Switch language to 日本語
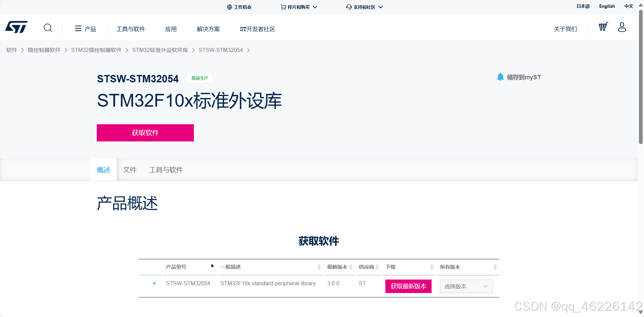The height and width of the screenshot is (317, 644). [x=583, y=6]
